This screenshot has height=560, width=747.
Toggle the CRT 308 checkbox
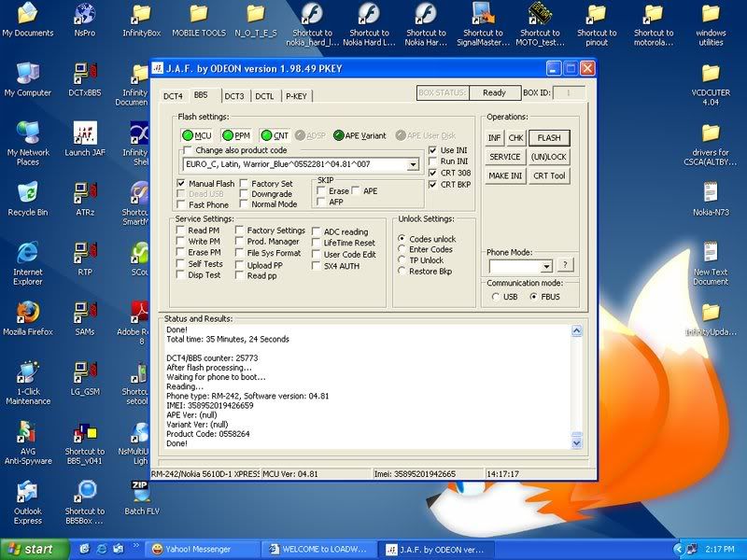(x=432, y=173)
